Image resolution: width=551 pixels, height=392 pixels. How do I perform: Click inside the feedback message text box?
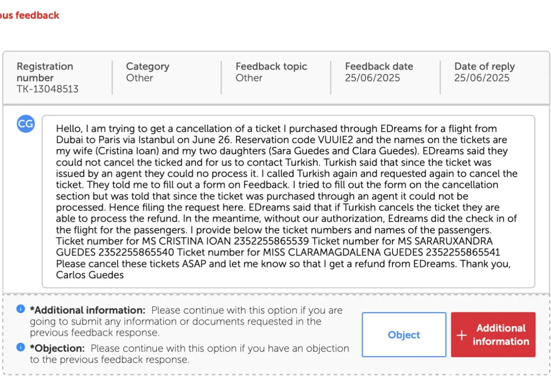[288, 201]
